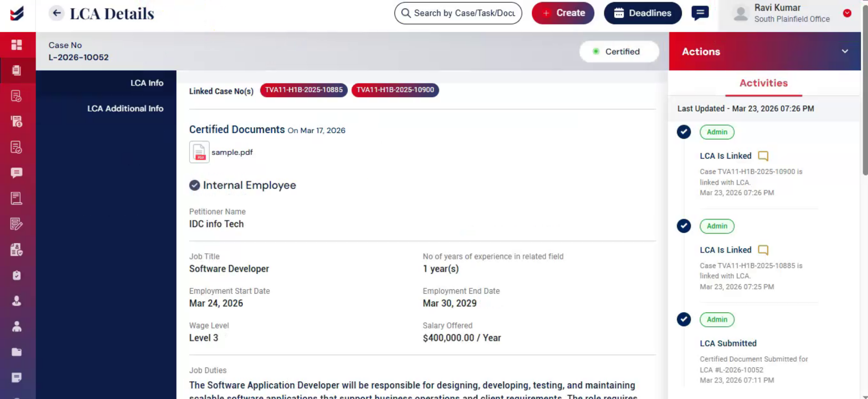Focus the Search by Case/Task/Document field
Screen dimensions: 868x399
[x=458, y=13]
